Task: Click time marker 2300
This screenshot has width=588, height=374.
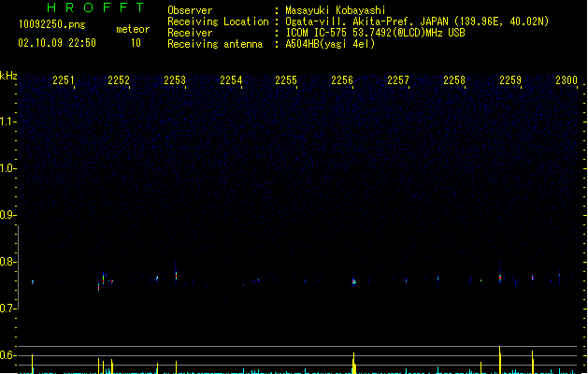Action: 566,80
